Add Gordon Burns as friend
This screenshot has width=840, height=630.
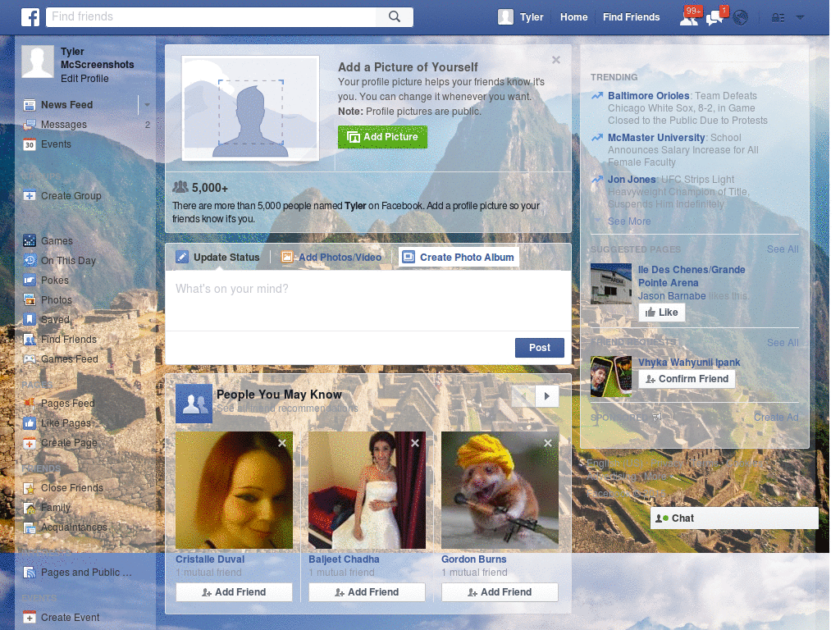click(x=500, y=592)
